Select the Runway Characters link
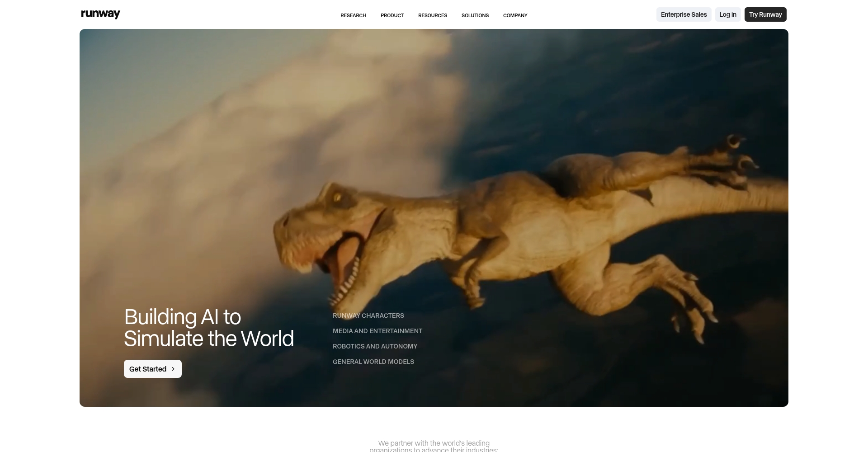 368,315
